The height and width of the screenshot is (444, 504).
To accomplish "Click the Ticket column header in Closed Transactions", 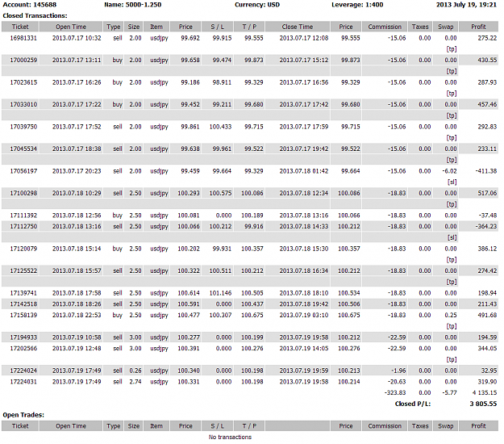I will 20,27.
